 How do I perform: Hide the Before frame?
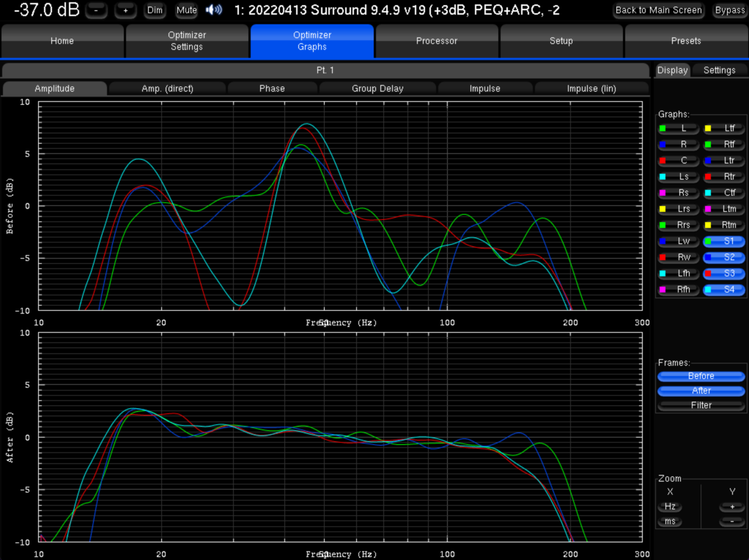(x=701, y=376)
